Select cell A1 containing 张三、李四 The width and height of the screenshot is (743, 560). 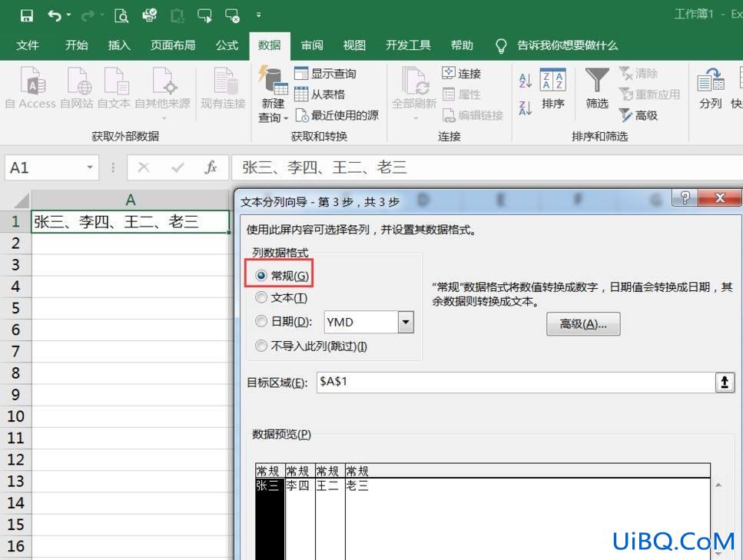(131, 222)
